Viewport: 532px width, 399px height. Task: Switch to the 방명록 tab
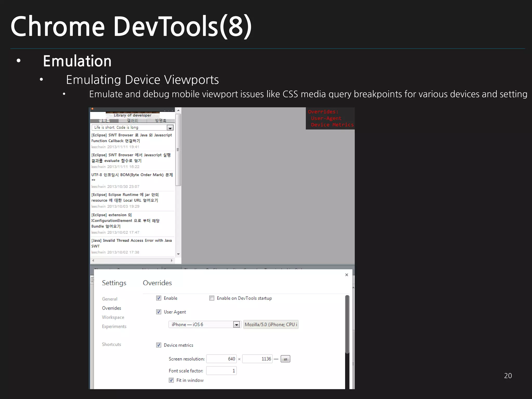[161, 121]
